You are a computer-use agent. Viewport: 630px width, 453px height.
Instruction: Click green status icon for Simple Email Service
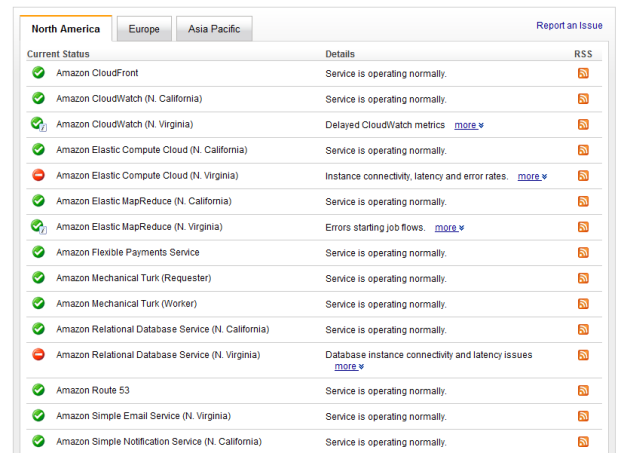[x=39, y=416]
